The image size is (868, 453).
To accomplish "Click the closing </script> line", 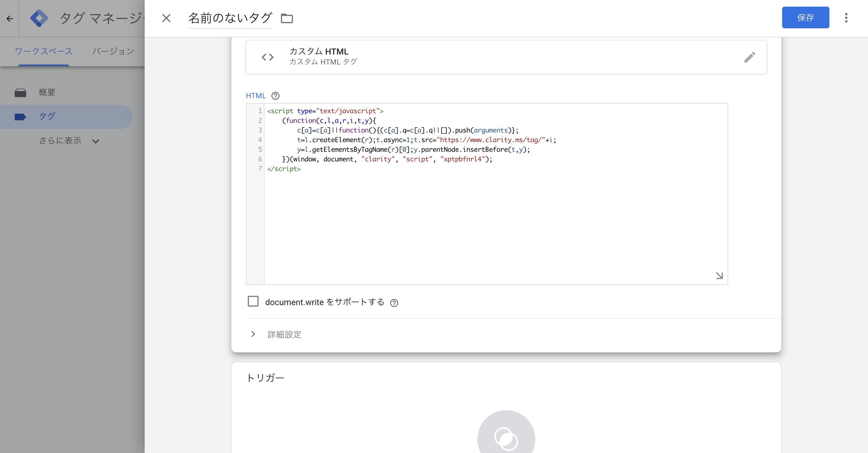I will (x=284, y=169).
